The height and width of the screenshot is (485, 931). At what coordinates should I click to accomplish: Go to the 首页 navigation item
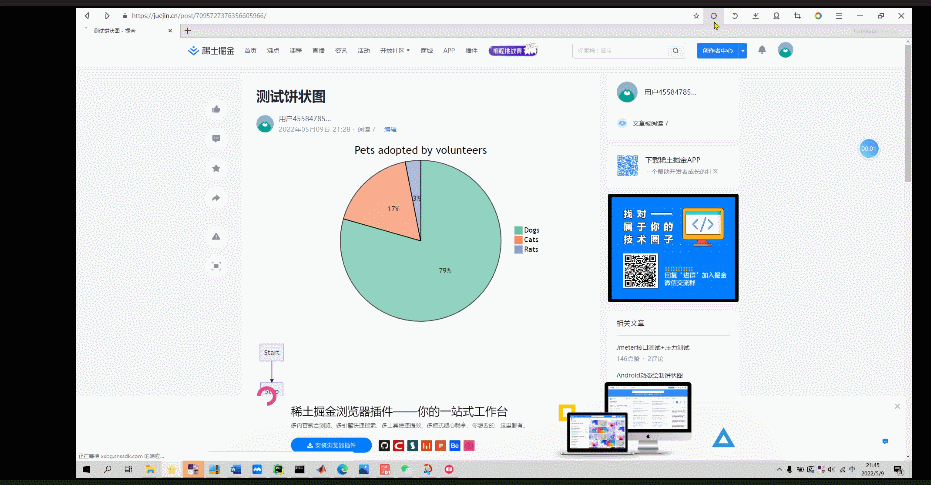(251, 51)
